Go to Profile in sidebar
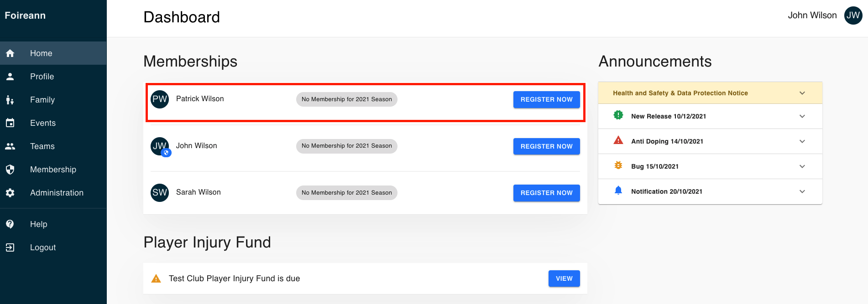The height and width of the screenshot is (304, 868). pyautogui.click(x=53, y=77)
